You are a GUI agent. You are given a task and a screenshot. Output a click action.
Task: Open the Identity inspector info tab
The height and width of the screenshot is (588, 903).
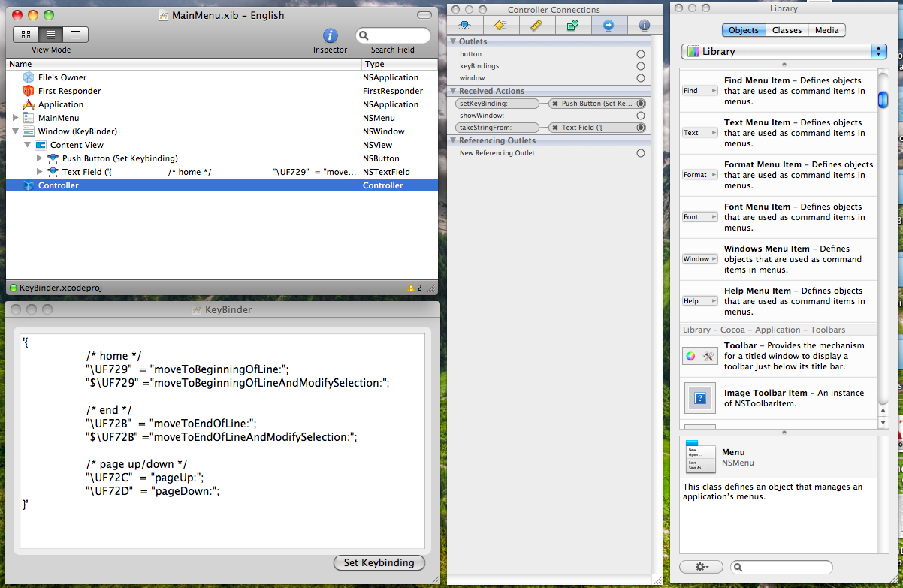(644, 25)
